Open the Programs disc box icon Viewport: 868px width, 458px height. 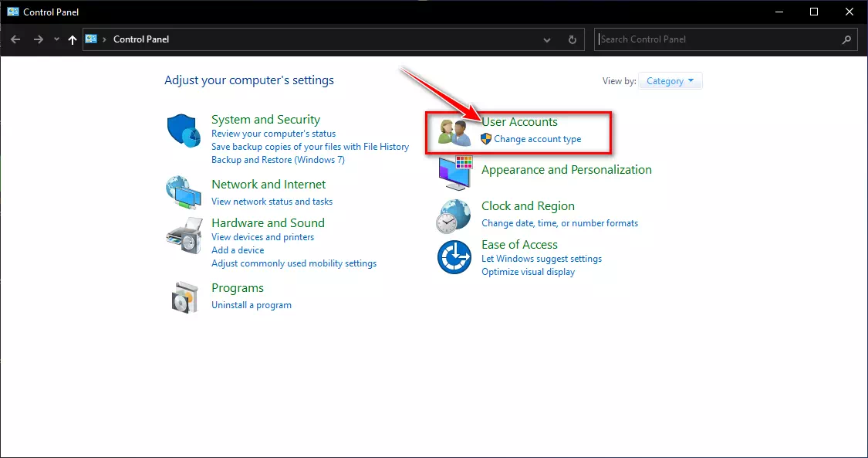(184, 297)
